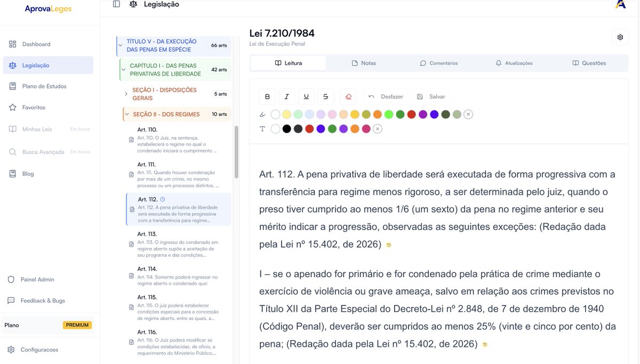The height and width of the screenshot is (364, 640).
Task: Set text color to black
Action: point(287,129)
